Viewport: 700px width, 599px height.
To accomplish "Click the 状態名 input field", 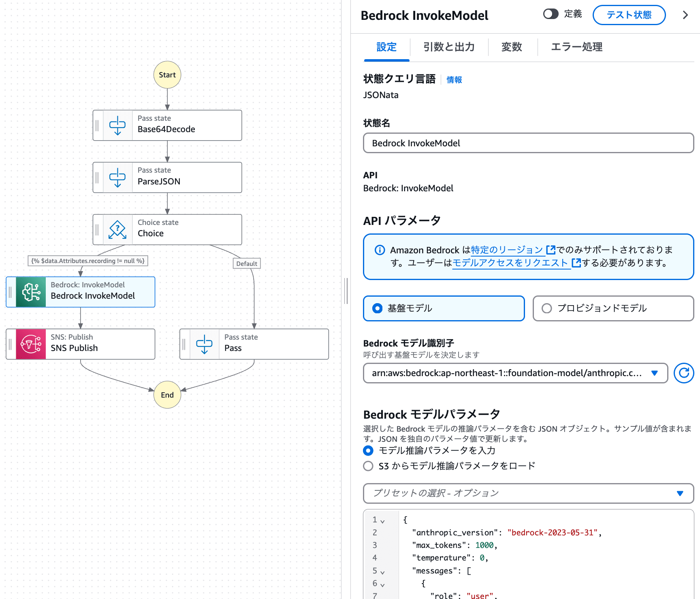I will [x=528, y=143].
